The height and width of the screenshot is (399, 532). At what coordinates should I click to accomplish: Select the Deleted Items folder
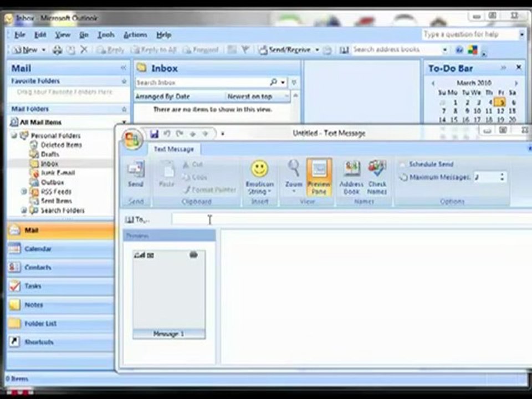[x=61, y=145]
